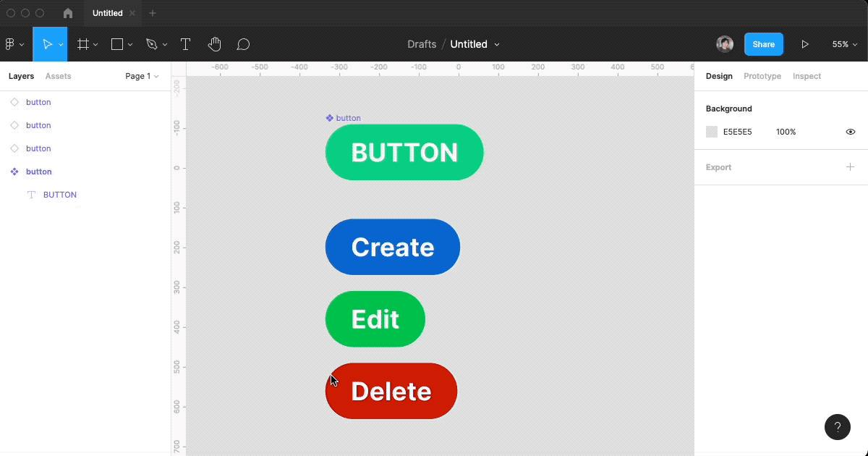868x456 pixels.
Task: Open the Untitled file name dropdown
Action: [475, 44]
